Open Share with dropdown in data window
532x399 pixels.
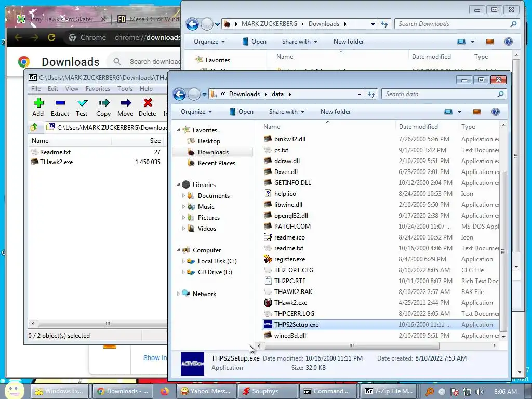[x=287, y=112]
